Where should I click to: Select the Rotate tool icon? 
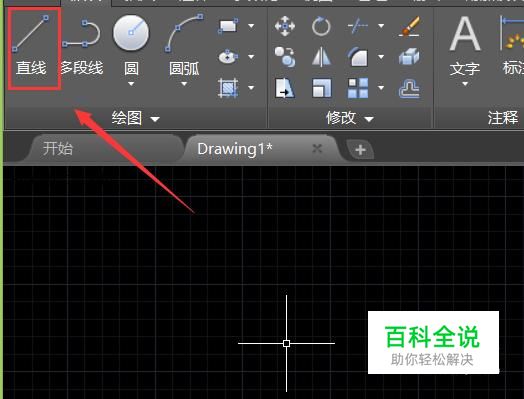(321, 26)
